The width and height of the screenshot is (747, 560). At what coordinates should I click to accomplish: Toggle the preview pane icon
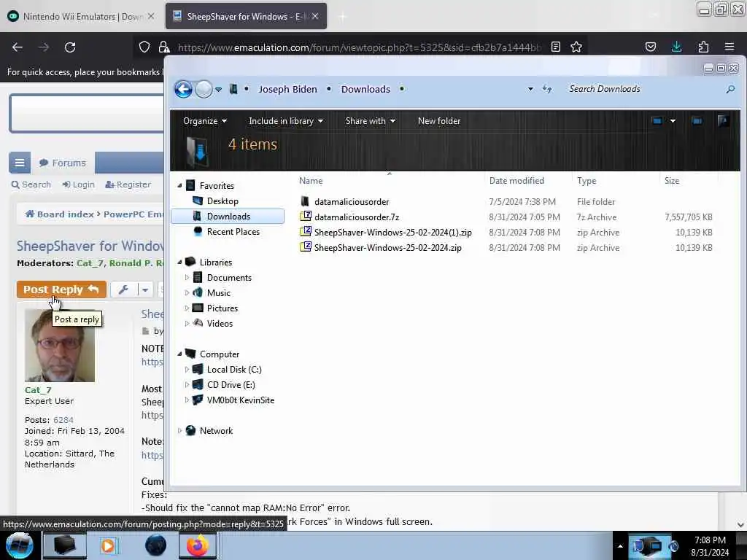(x=697, y=121)
